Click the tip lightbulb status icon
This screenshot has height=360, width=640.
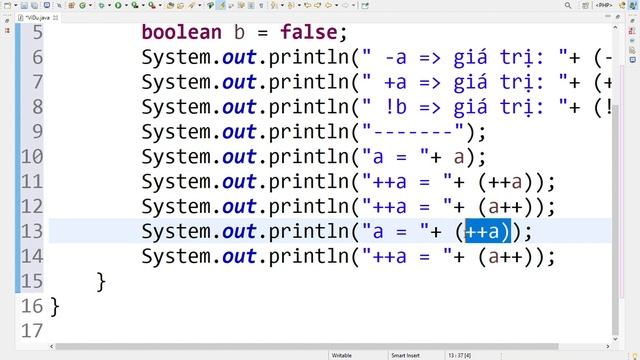pos(635,356)
